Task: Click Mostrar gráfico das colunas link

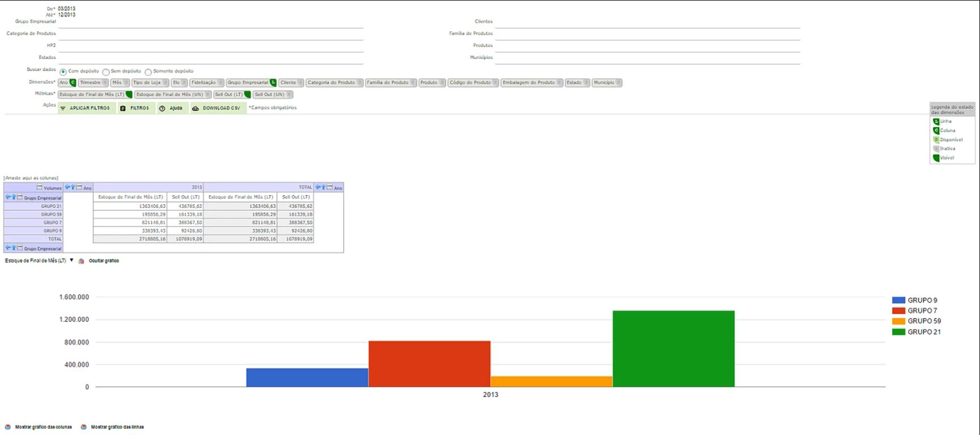Action: (44, 427)
